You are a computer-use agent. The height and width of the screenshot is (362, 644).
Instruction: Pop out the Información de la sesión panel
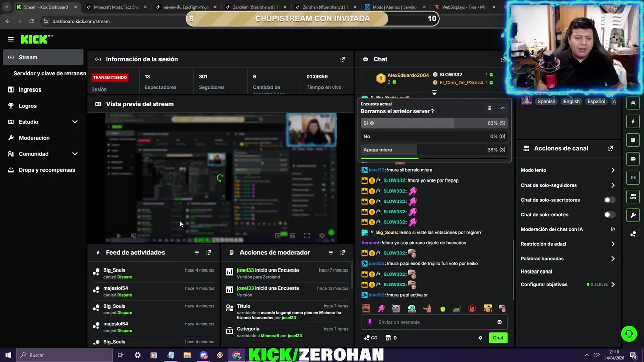point(343,59)
